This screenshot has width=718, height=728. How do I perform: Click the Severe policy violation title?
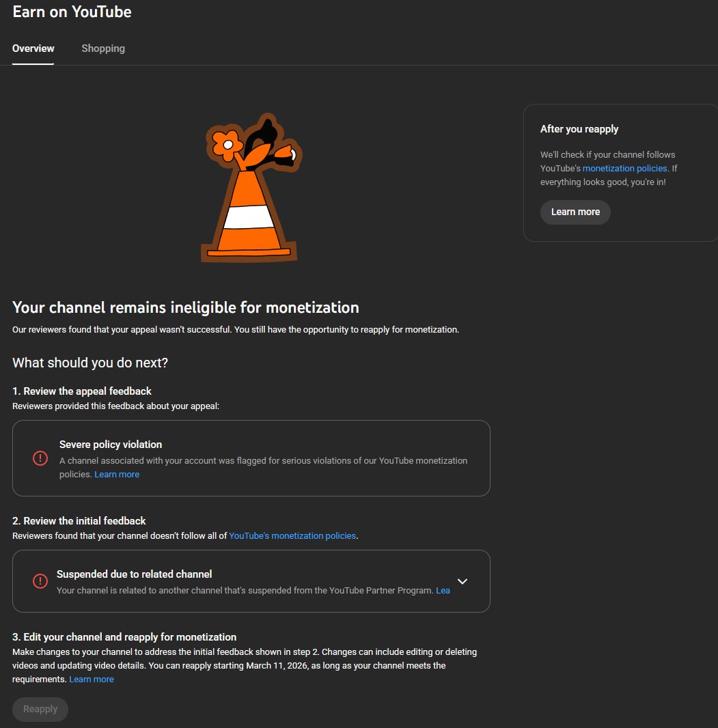coord(111,445)
